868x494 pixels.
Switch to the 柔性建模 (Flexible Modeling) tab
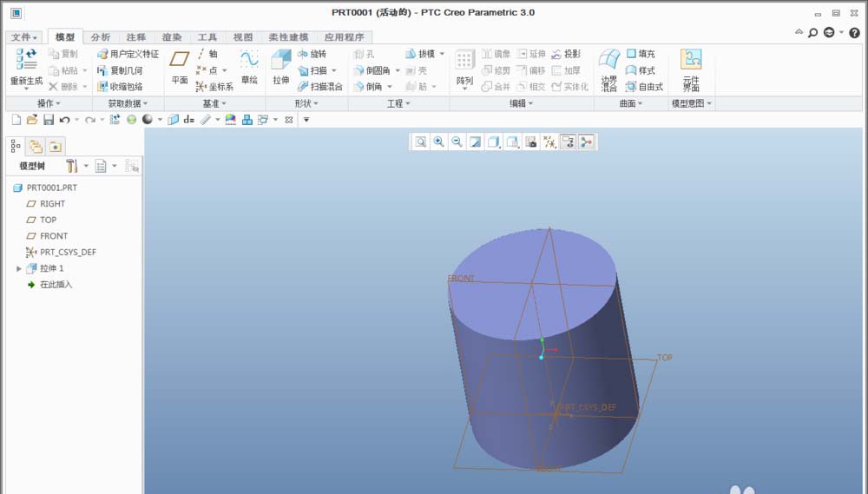click(x=288, y=37)
